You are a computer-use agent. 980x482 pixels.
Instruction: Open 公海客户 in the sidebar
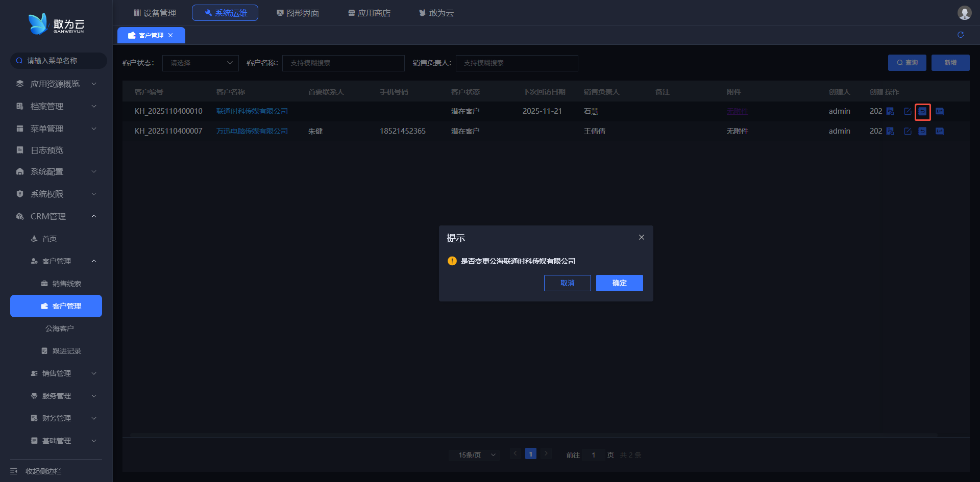60,328
